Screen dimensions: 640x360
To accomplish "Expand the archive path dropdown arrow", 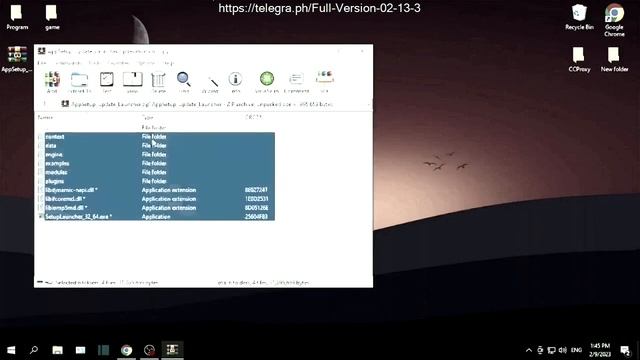I will 368,104.
